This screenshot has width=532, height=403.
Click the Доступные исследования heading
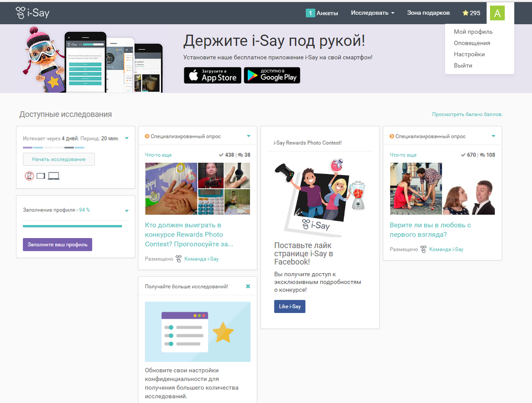[x=66, y=114]
